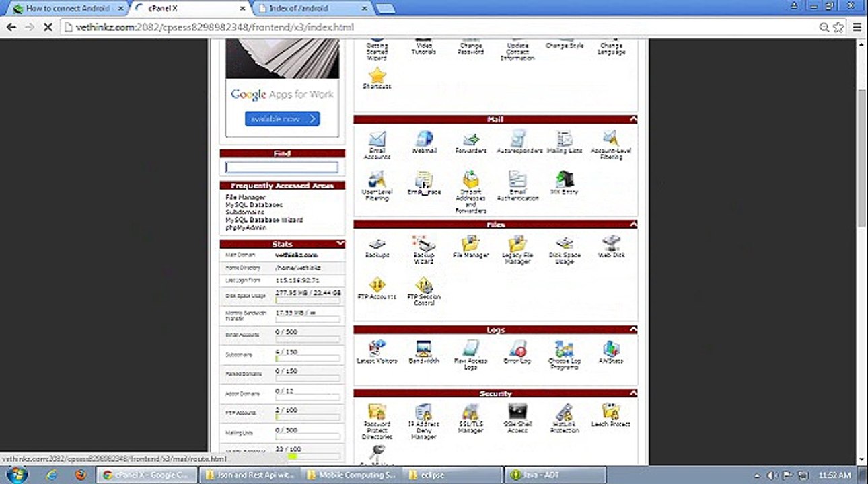Open the Chrome menu button

click(x=857, y=28)
